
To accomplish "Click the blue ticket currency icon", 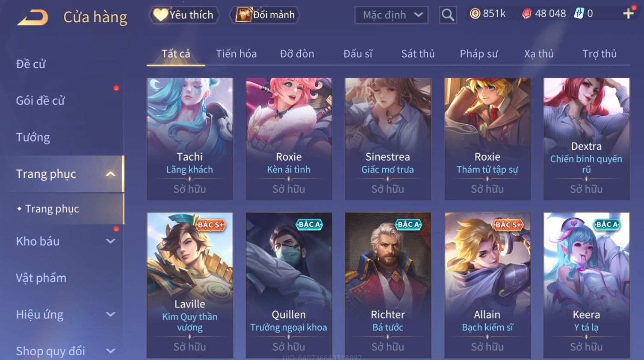I will tap(579, 14).
